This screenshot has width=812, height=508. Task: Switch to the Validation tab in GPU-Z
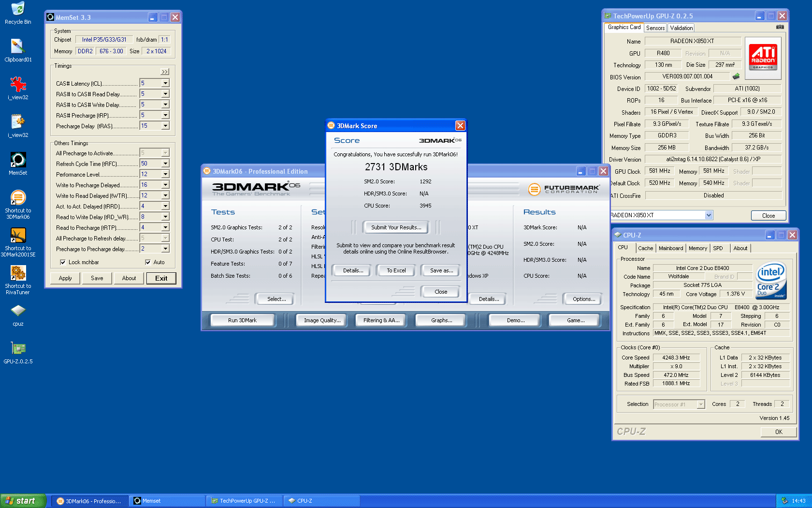pyautogui.click(x=681, y=28)
